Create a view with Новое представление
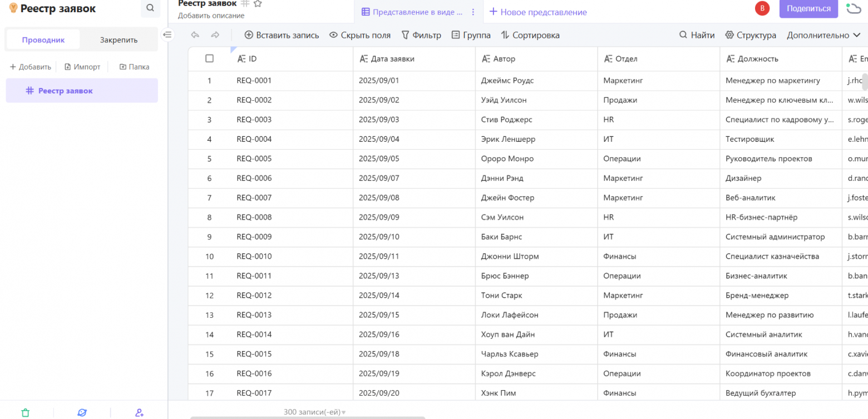The height and width of the screenshot is (419, 868). pyautogui.click(x=538, y=12)
